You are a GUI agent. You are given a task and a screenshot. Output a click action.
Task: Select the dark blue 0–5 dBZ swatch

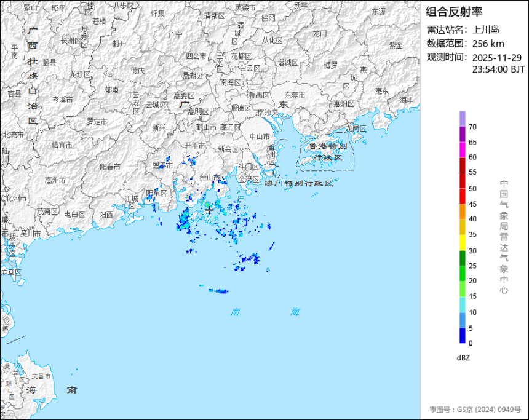462,336
